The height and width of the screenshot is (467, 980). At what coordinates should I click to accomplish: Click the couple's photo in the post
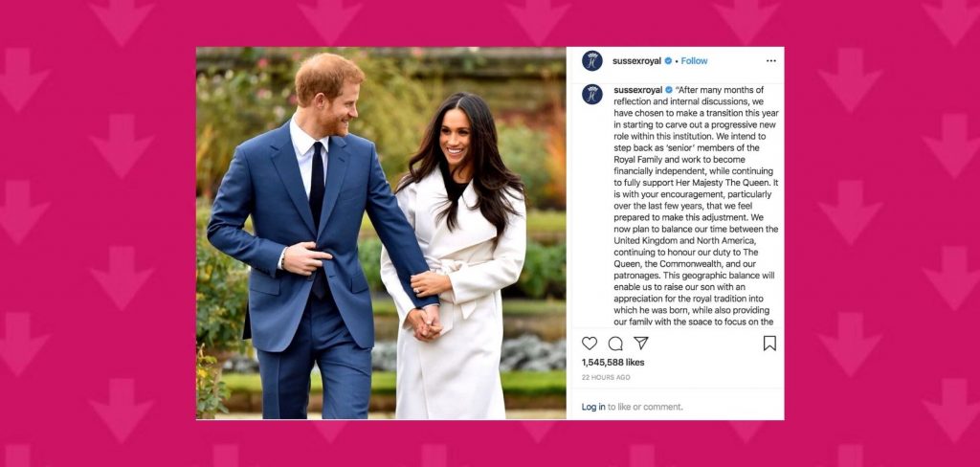point(381,233)
